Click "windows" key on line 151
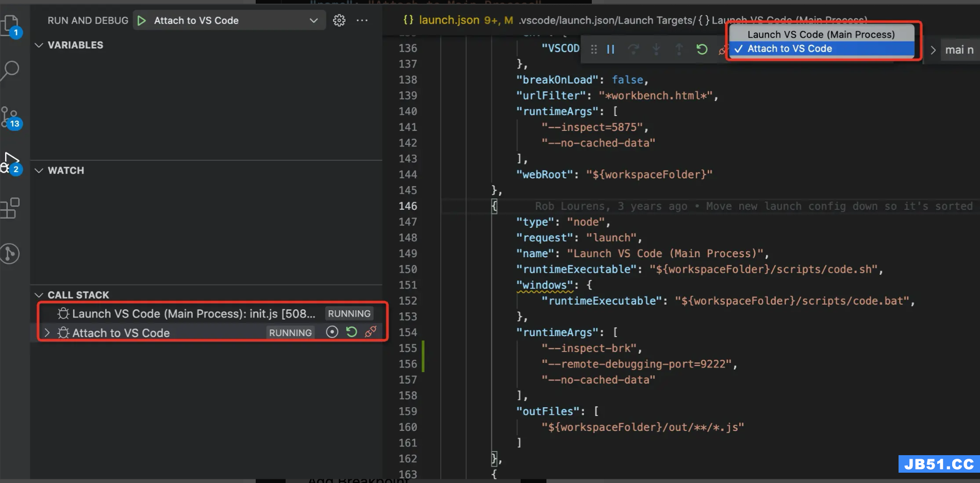This screenshot has height=483, width=980. 544,285
